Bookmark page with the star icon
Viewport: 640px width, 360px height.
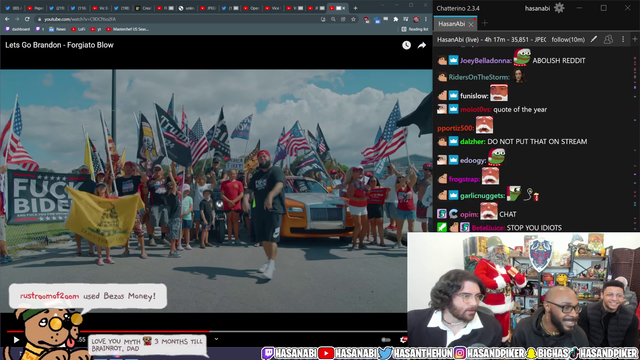click(353, 19)
